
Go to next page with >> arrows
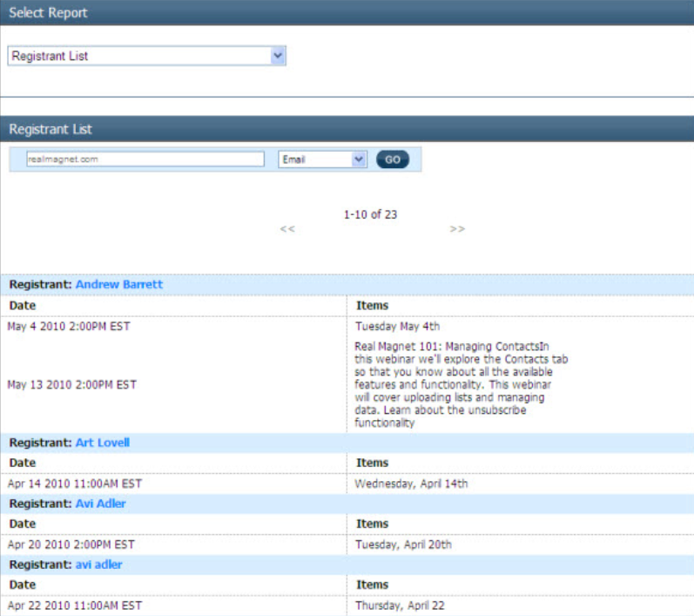coord(458,229)
